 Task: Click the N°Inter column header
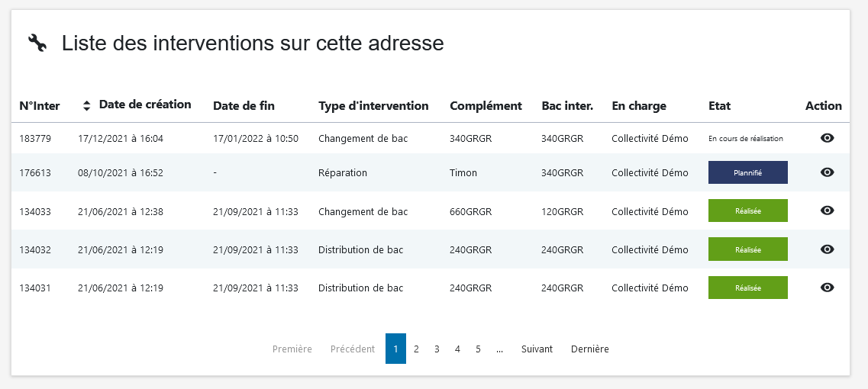click(40, 106)
